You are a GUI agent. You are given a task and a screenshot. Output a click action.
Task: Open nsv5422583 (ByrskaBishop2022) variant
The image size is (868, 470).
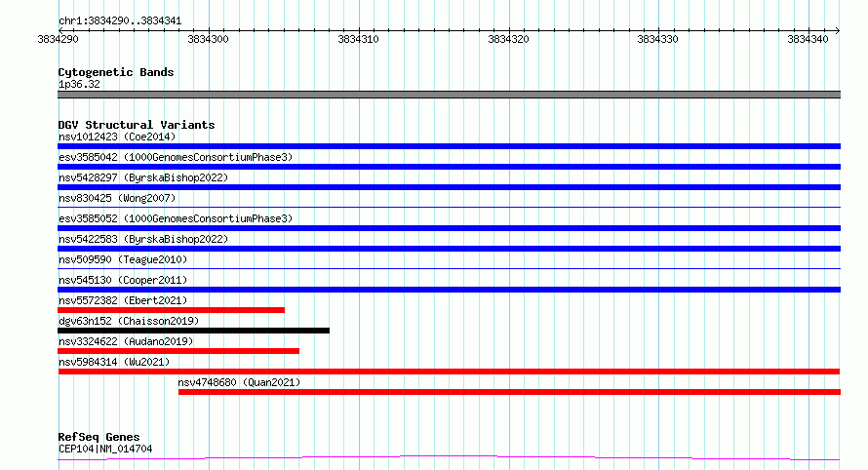(x=143, y=239)
